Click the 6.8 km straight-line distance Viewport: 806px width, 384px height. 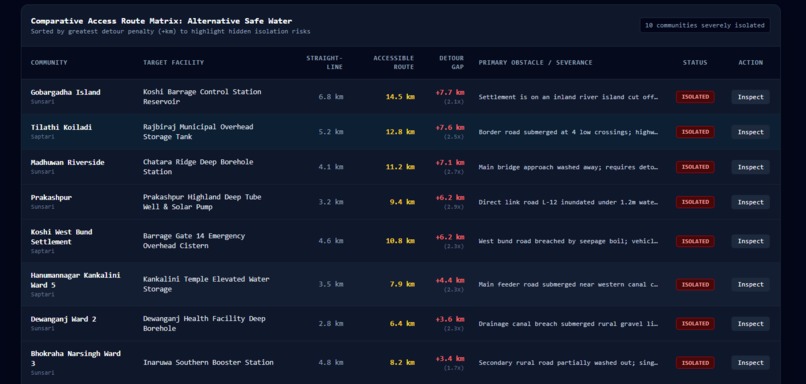tap(331, 97)
